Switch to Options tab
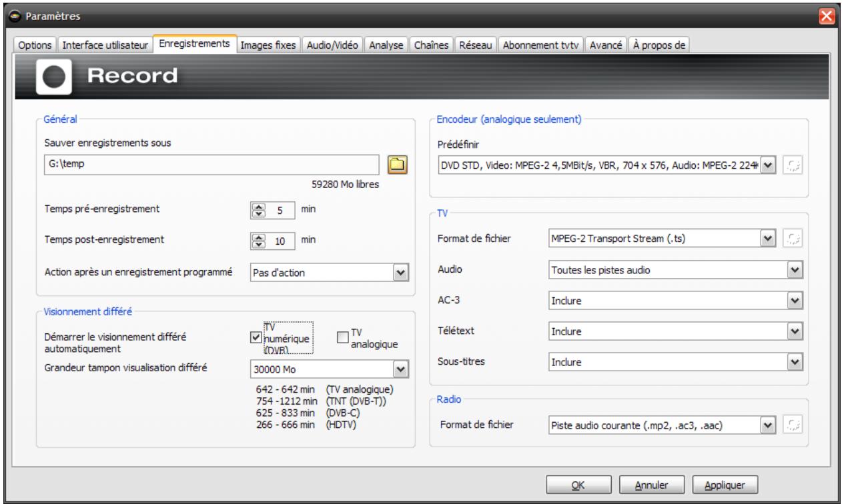842x504 pixels. point(33,45)
